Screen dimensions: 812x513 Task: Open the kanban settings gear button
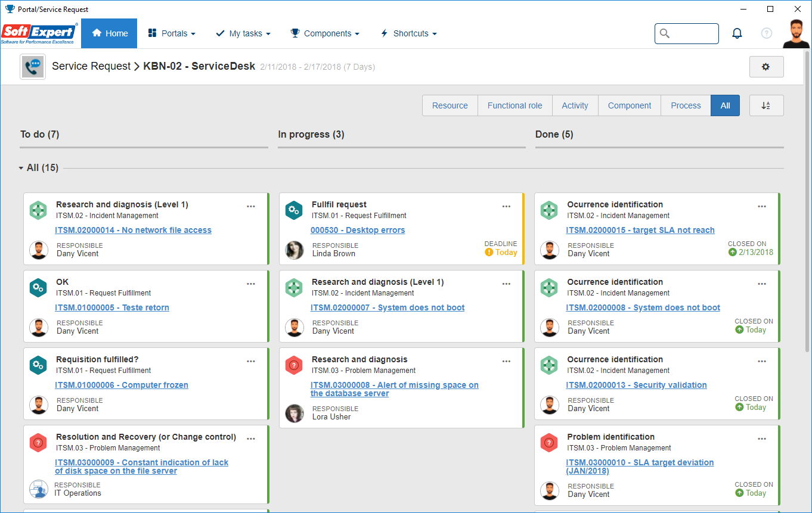click(766, 67)
